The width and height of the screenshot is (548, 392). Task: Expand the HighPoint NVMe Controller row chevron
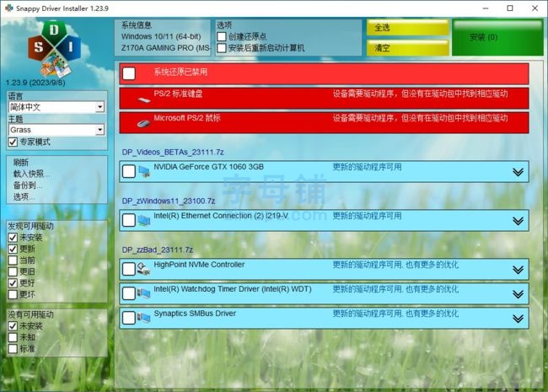click(x=518, y=270)
